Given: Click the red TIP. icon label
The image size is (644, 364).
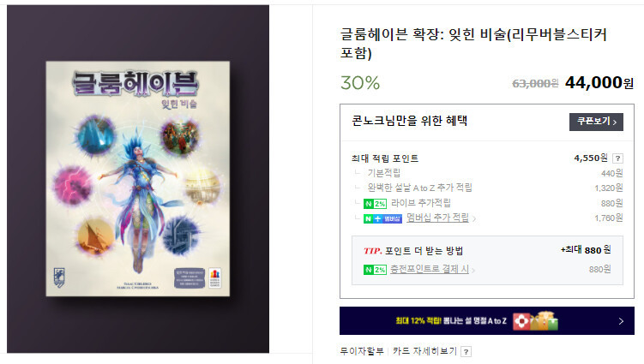Looking at the screenshot, I should click(372, 251).
